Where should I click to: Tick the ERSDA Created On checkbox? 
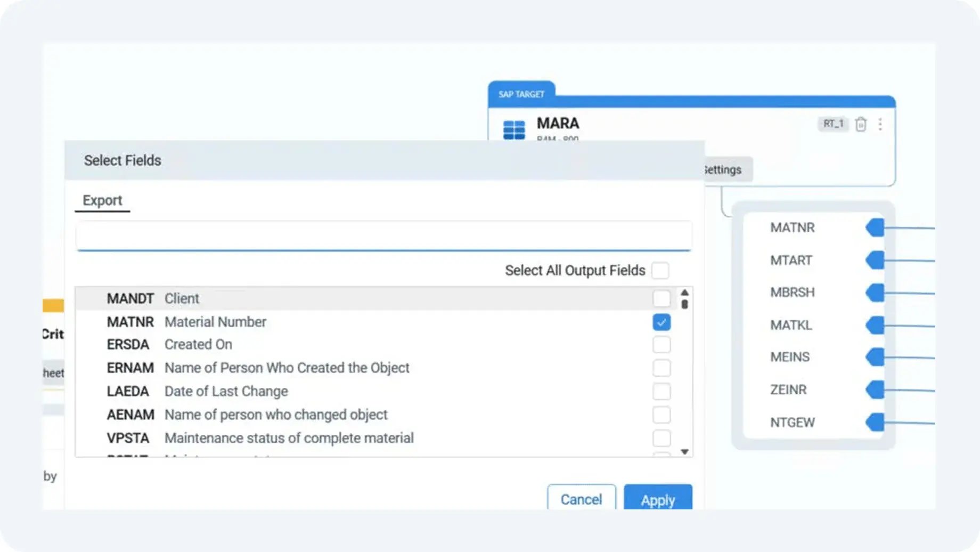point(661,345)
